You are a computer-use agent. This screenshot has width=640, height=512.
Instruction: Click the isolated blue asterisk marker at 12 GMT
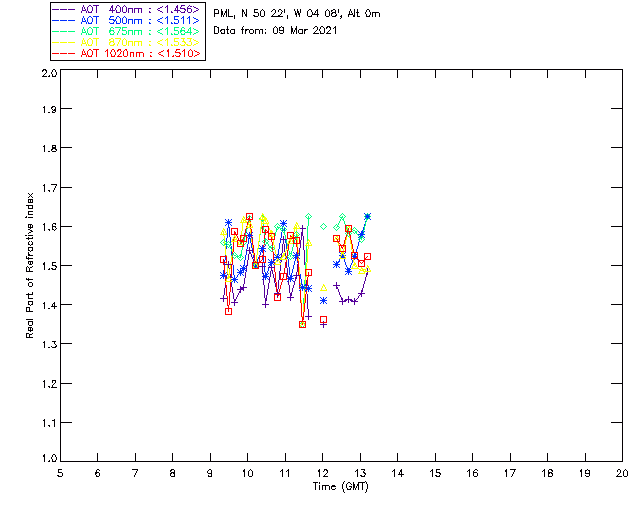coord(324,301)
